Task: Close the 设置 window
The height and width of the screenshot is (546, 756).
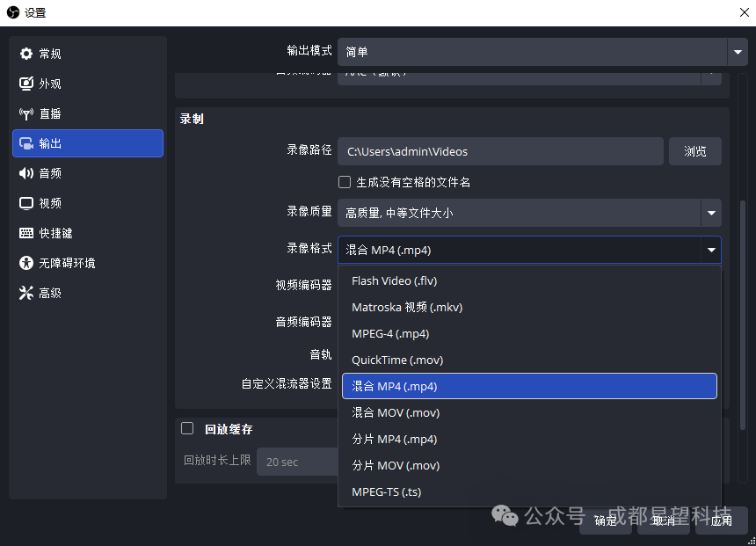Action: coord(744,12)
